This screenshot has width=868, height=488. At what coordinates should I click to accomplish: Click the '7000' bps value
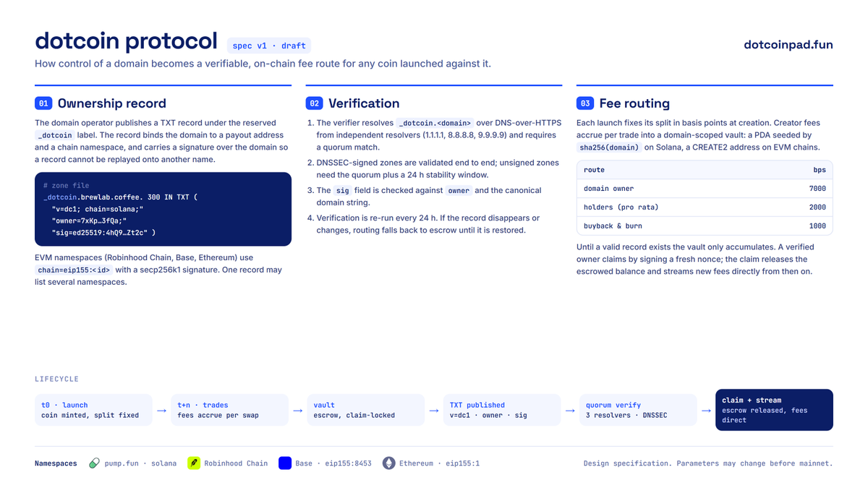[x=817, y=189]
